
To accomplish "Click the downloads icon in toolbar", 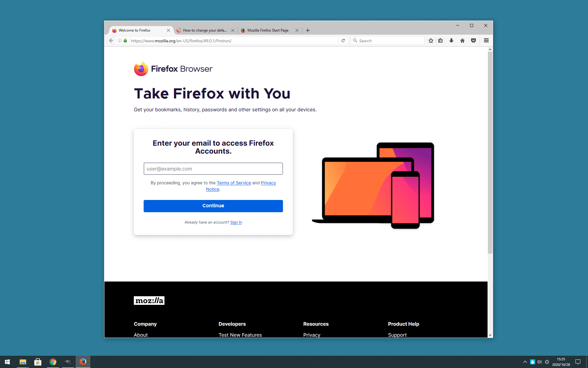I will click(451, 40).
